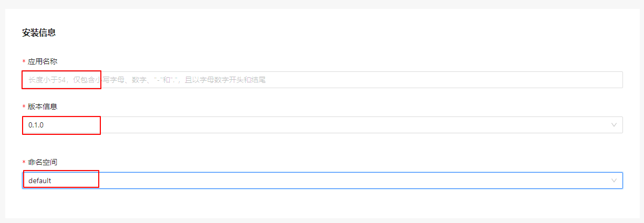Click the middle of the 命名空间 select box
Viewport: 644px width, 223px height.
pyautogui.click(x=322, y=180)
